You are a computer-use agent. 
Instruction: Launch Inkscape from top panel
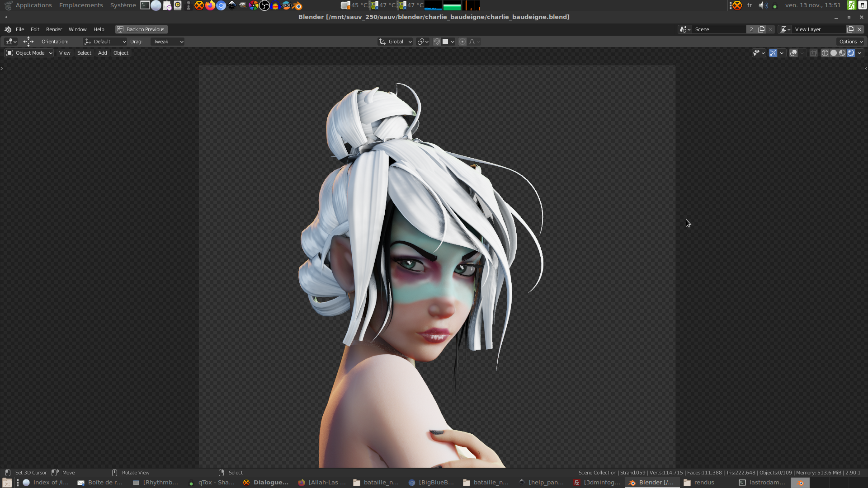232,5
